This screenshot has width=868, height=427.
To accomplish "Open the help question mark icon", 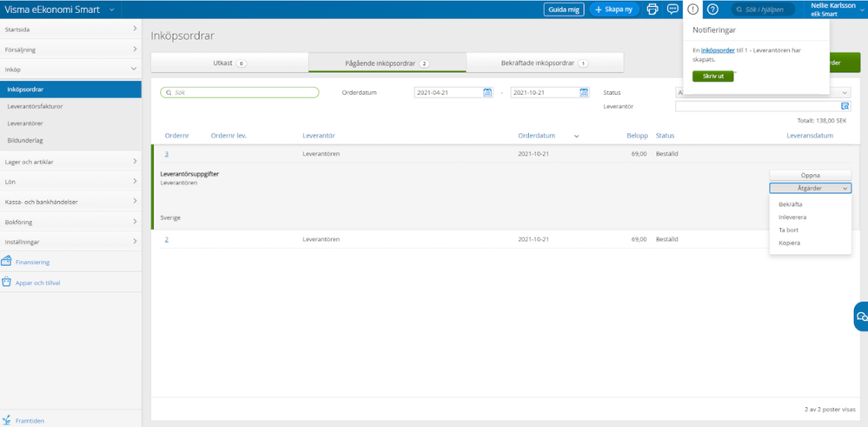I will point(713,9).
